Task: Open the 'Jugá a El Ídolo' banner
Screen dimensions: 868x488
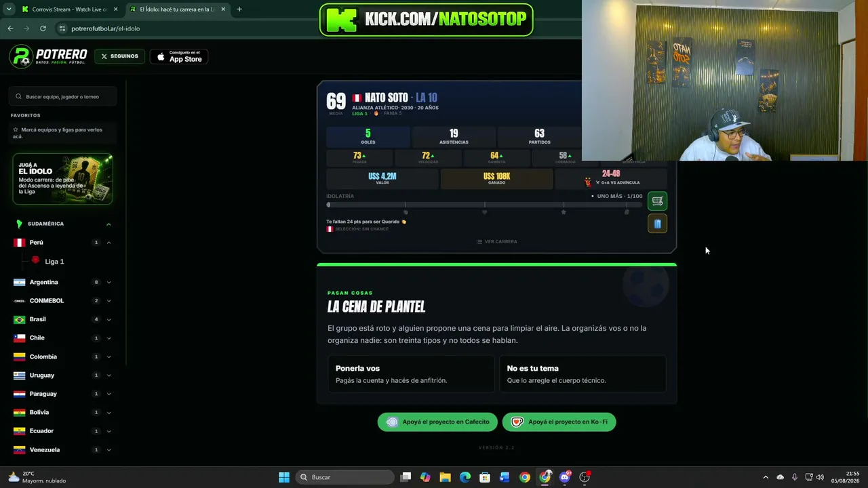Action: pos(62,179)
